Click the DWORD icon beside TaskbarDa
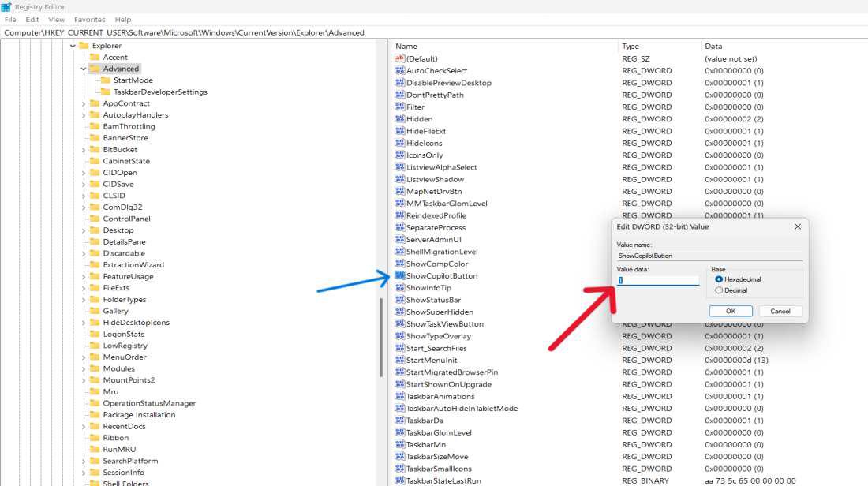The height and width of the screenshot is (486, 868). (400, 421)
